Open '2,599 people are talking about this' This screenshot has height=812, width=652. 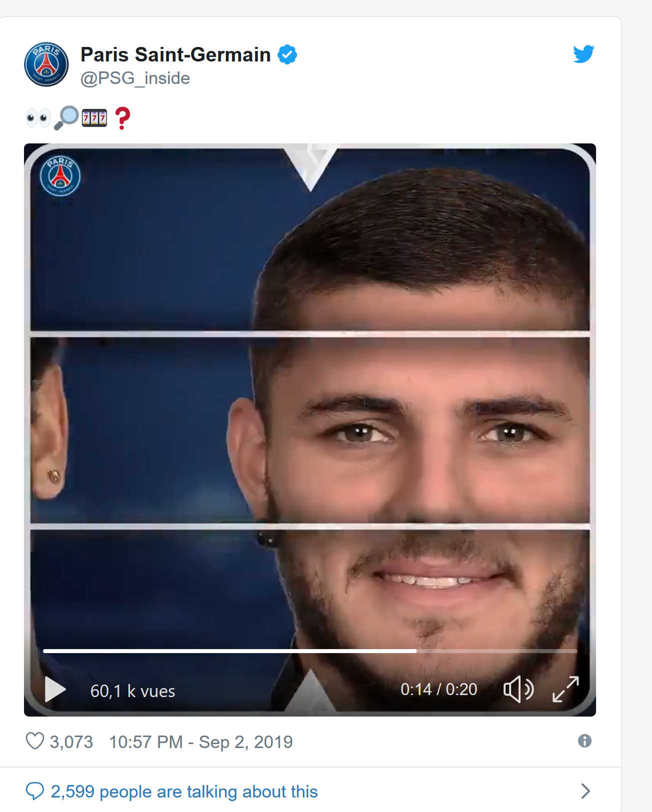point(184,792)
